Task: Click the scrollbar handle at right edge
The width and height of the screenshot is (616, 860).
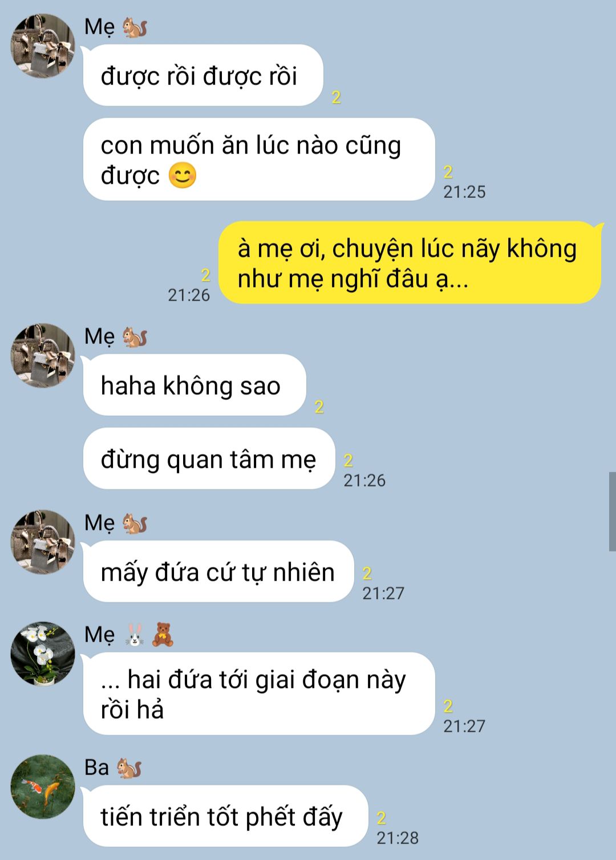Action: click(x=612, y=511)
